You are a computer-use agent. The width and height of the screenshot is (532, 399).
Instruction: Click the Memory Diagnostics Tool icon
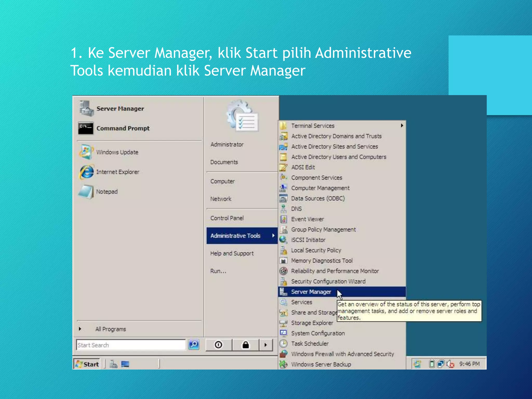point(283,261)
